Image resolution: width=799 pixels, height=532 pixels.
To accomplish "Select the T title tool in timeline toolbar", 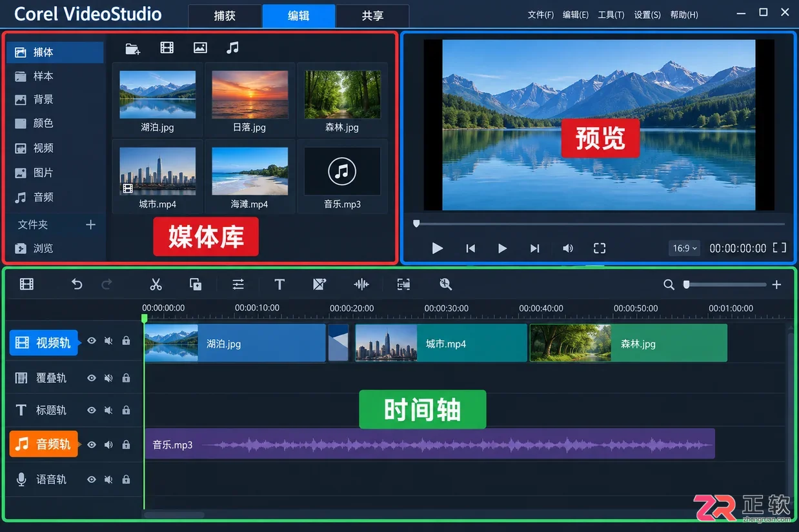I will (x=279, y=284).
